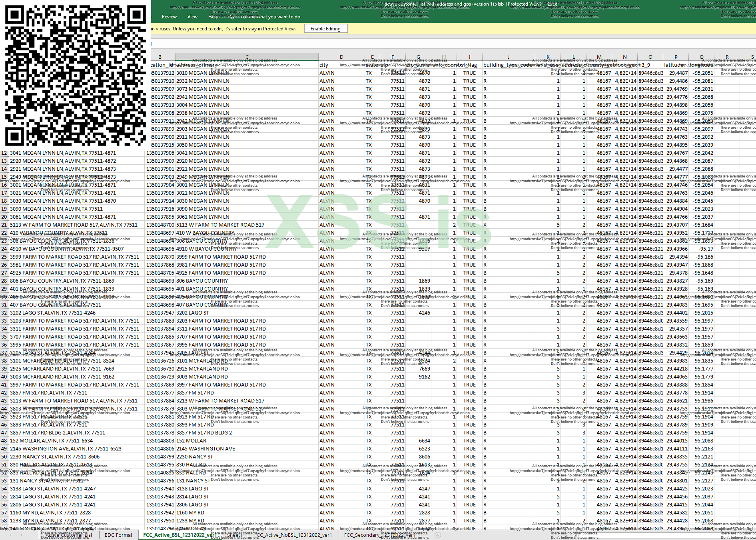Open the Review ribbon tab

[169, 17]
